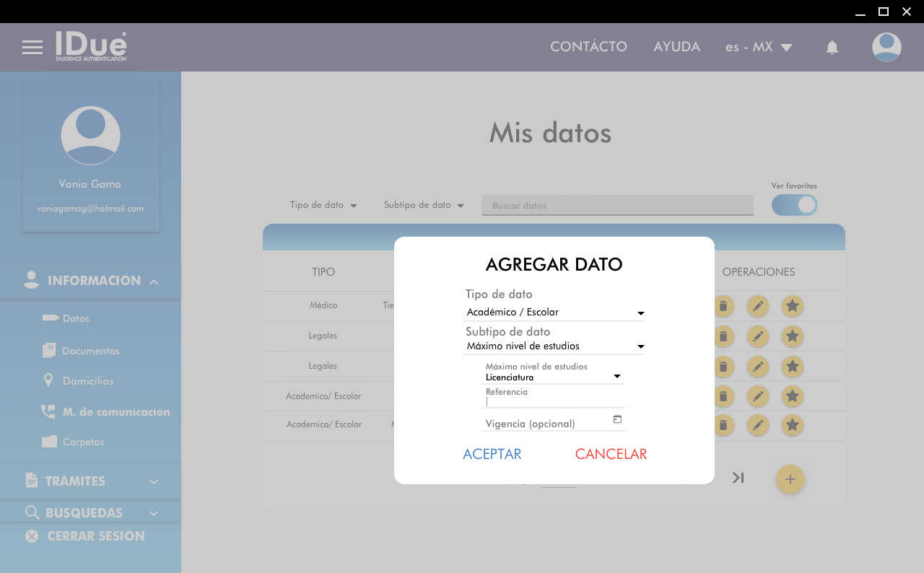Click the notification bell icon
924x573 pixels.
click(x=832, y=48)
